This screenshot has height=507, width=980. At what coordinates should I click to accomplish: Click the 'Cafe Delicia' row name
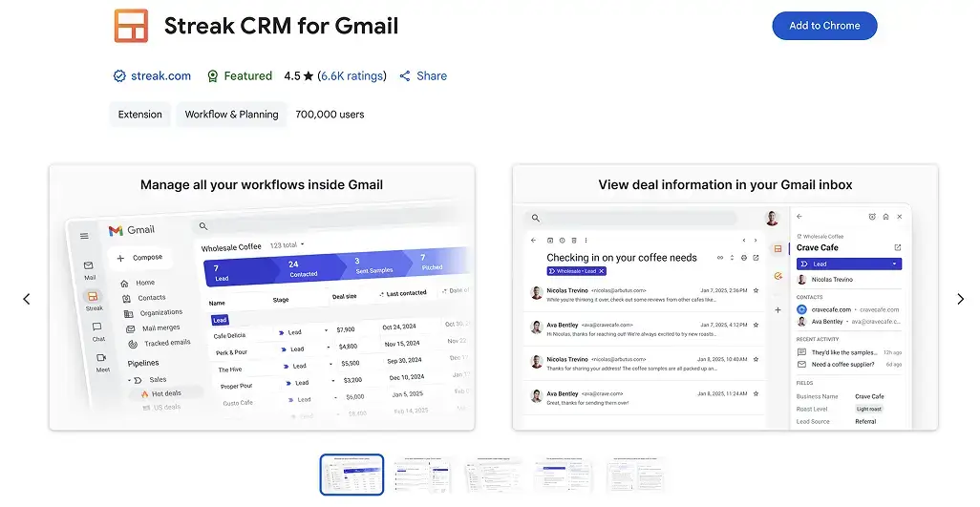click(229, 336)
